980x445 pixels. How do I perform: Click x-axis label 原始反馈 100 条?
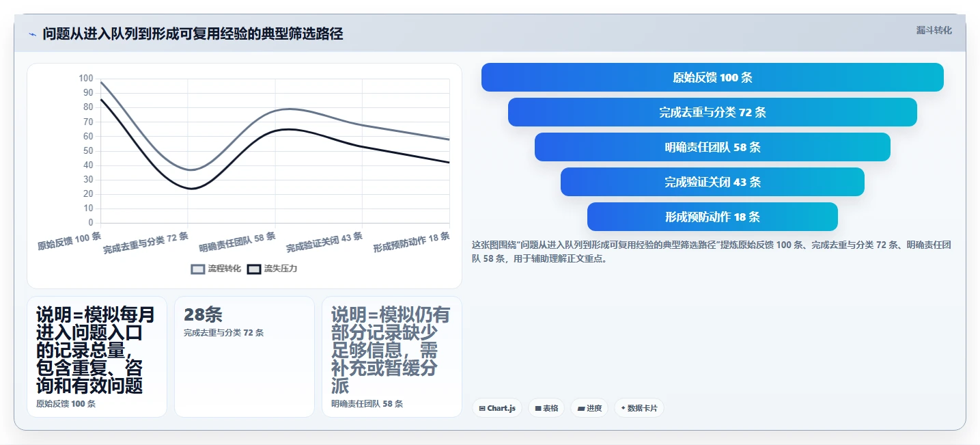click(x=70, y=241)
